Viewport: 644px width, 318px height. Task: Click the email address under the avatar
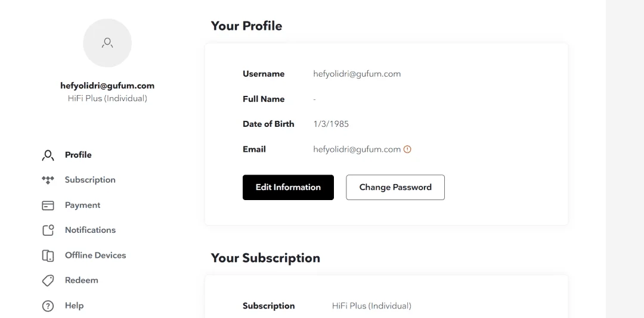point(107,86)
